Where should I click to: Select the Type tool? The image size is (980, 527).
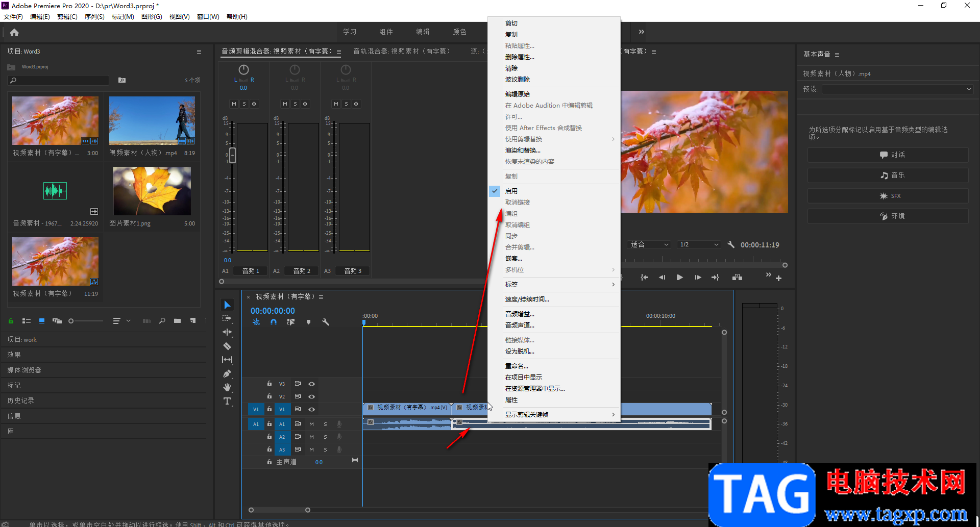pos(227,401)
